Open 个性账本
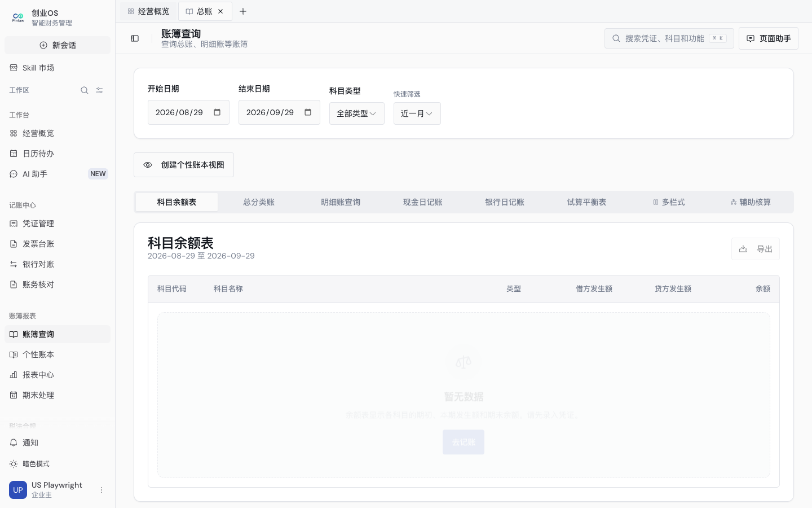This screenshot has height=508, width=812. pos(58,354)
